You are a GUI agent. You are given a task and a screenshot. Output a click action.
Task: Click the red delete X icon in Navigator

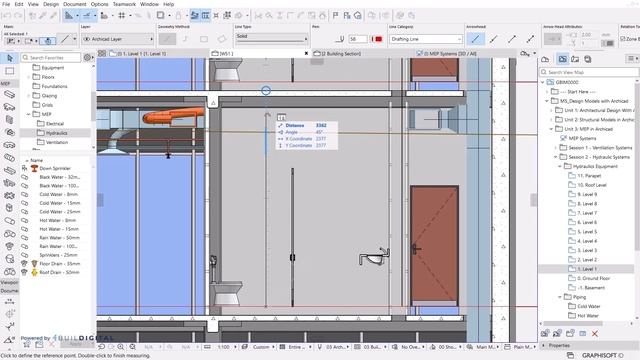[x=595, y=333]
